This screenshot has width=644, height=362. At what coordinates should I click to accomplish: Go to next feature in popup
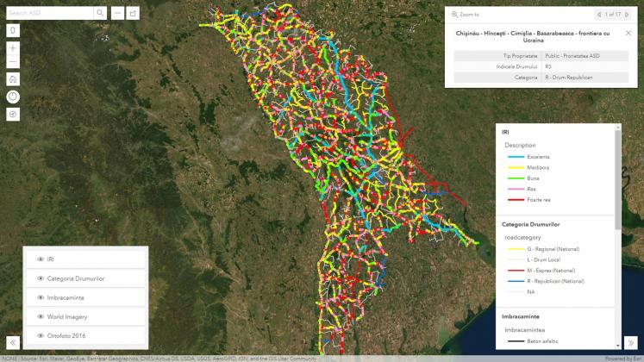point(627,15)
